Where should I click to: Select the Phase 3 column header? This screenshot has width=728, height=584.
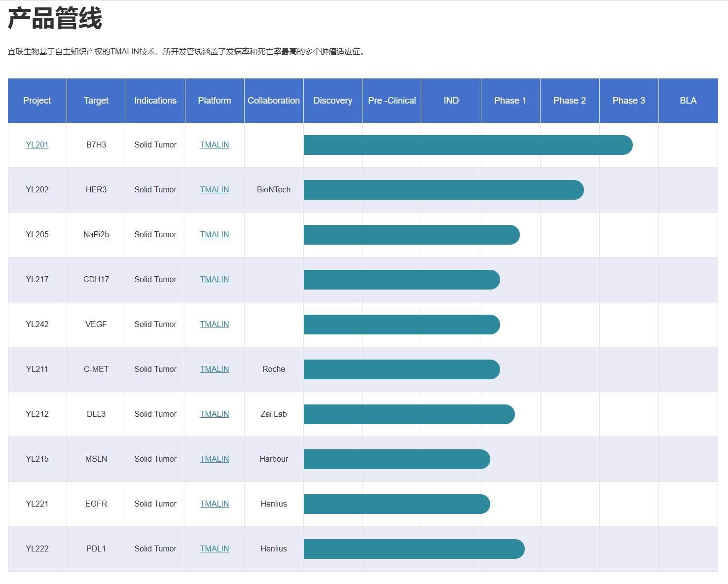(x=628, y=101)
